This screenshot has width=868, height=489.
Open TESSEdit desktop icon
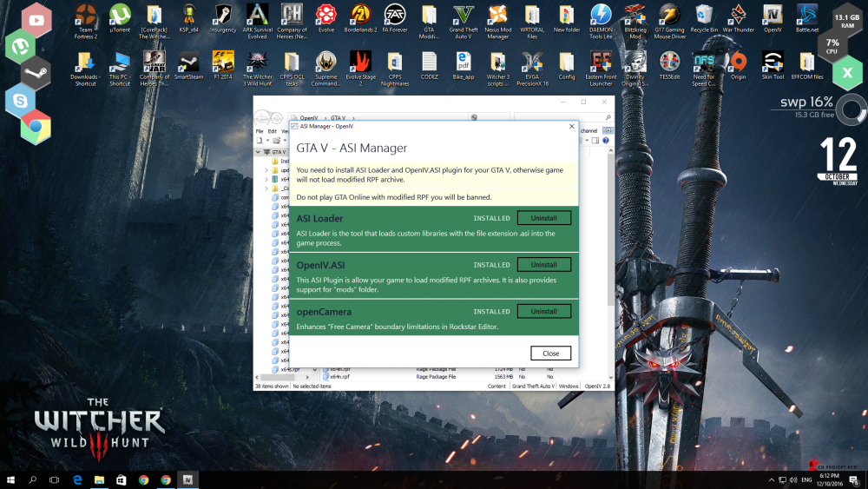669,66
